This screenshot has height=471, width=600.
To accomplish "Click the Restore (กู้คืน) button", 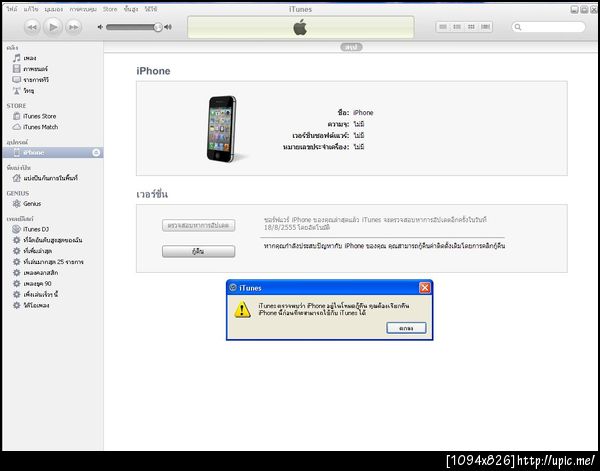I will [x=199, y=251].
